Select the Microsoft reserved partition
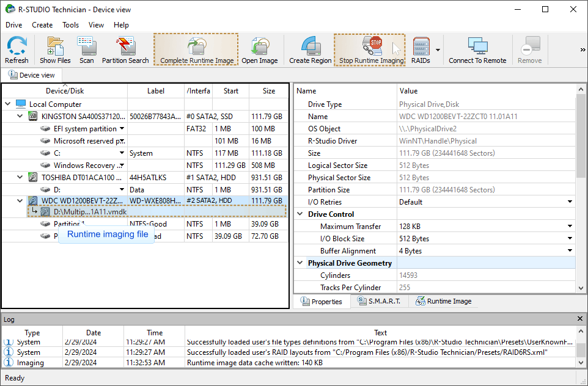 [x=89, y=141]
